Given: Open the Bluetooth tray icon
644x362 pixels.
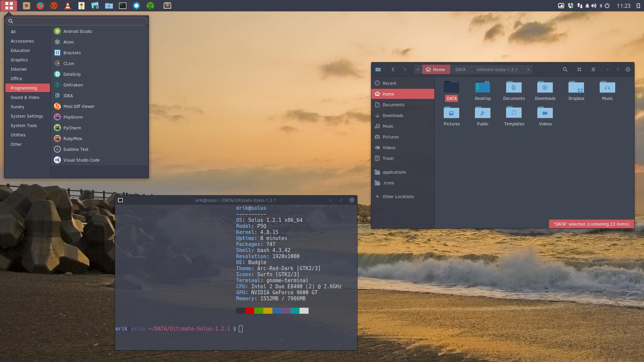Looking at the screenshot, I should coord(601,5).
